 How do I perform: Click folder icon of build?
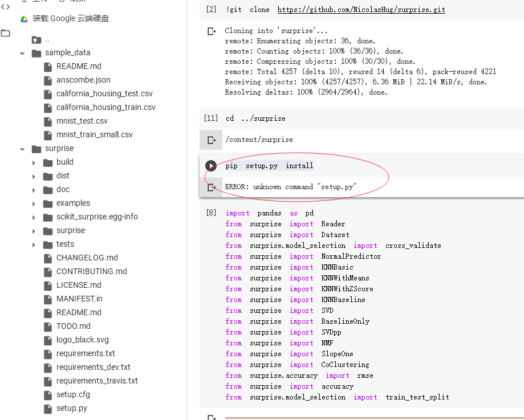pos(48,163)
